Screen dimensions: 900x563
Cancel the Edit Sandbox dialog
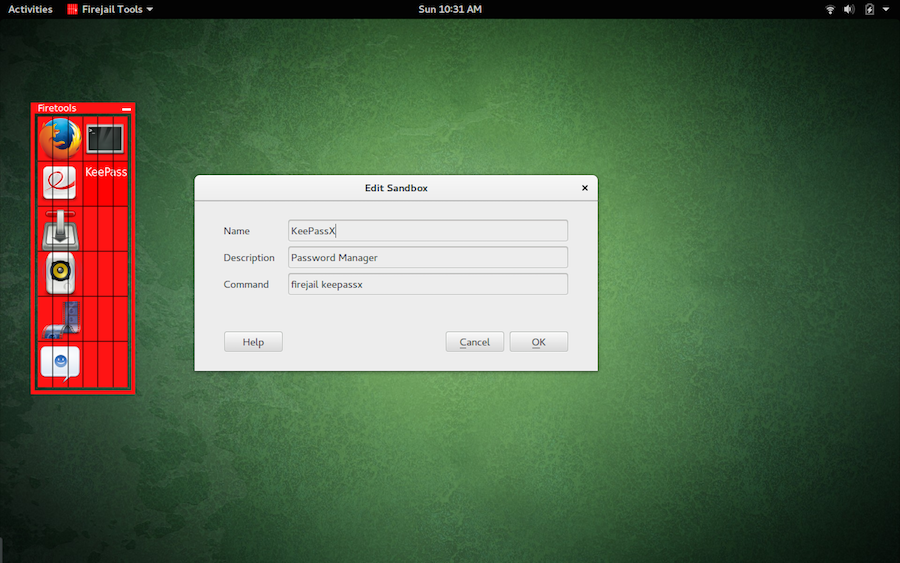pos(475,342)
